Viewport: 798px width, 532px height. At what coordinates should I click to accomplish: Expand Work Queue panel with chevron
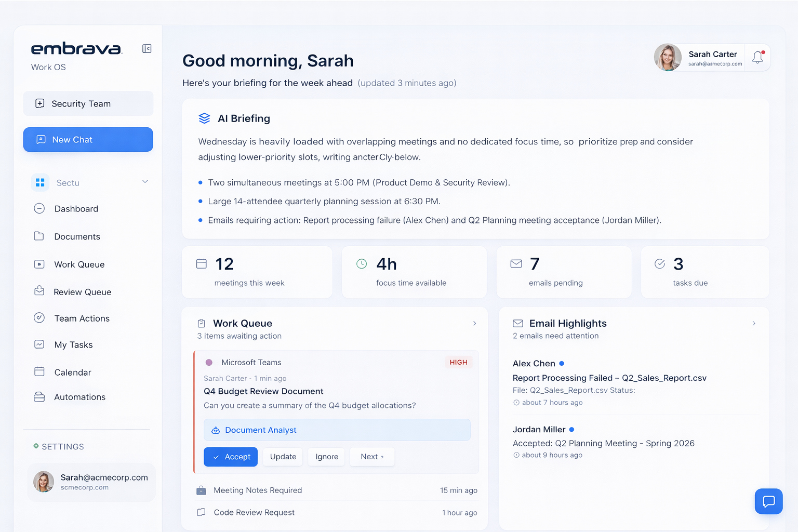pos(474,323)
